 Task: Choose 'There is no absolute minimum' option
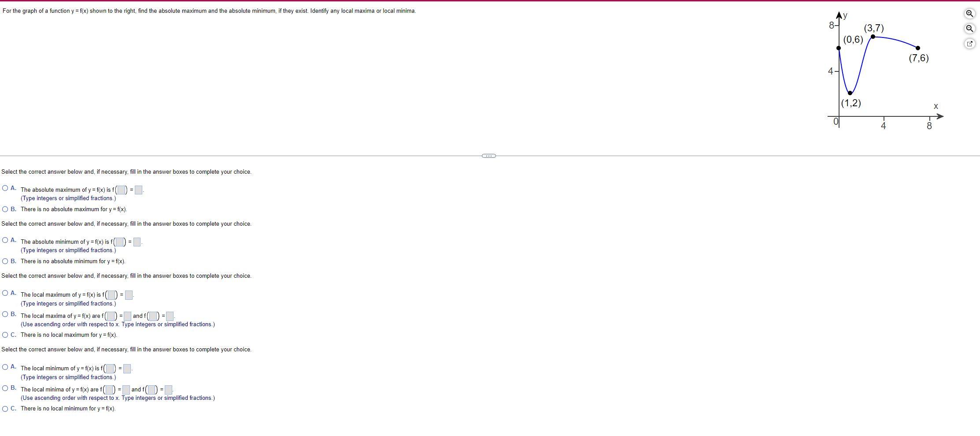pos(5,261)
